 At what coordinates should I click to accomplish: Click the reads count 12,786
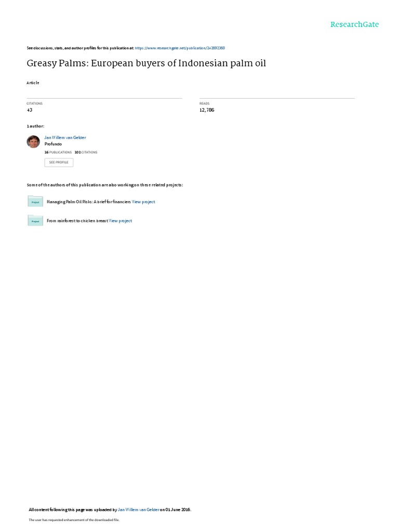(207, 110)
